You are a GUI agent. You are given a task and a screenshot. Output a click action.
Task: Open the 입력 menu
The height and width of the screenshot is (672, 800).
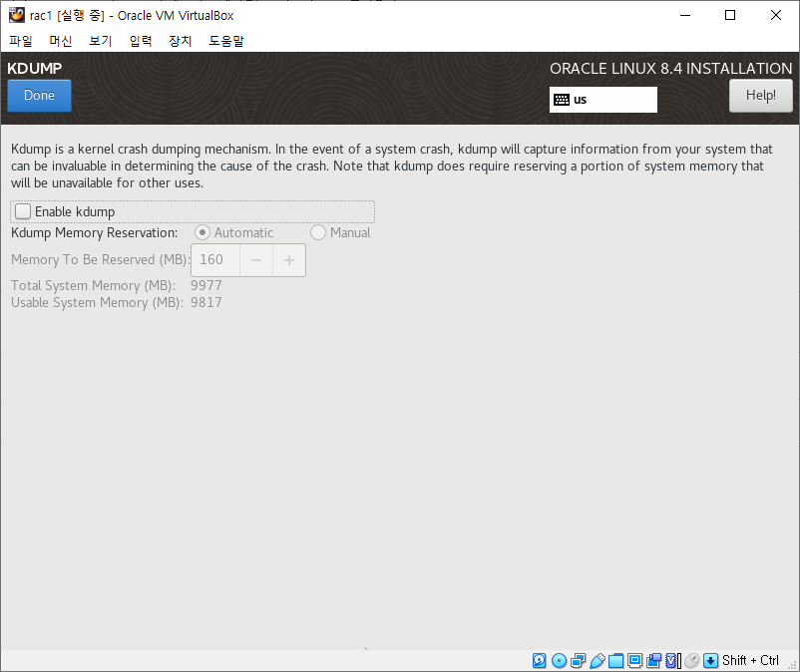point(141,41)
